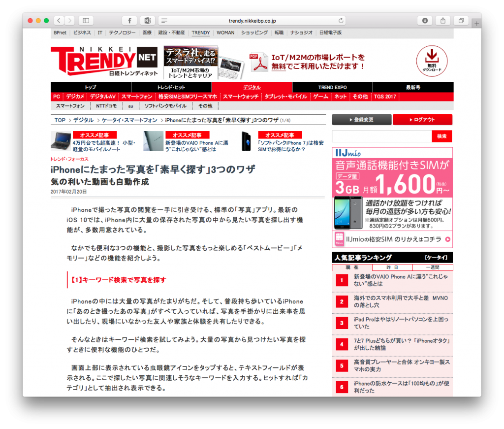Open ソフトバンクiPhone 7 recommended article link
This screenshot has height=429, width=504.
pos(290,146)
